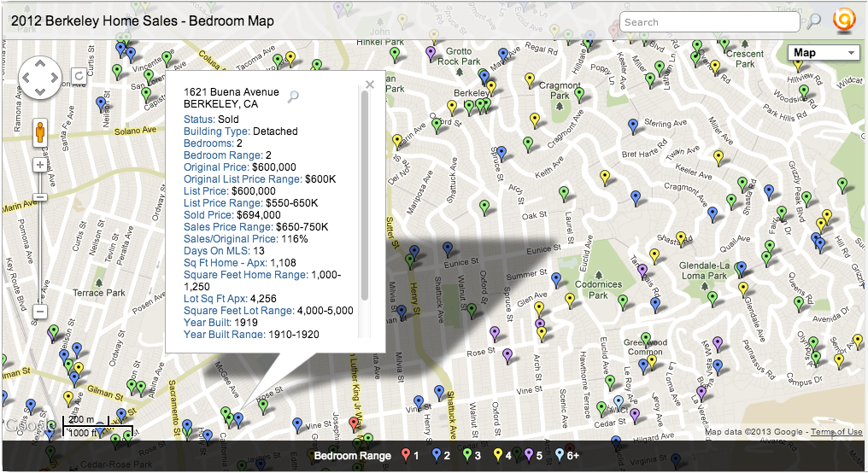868x473 pixels.
Task: Select the purple pin on La Vereda
Action: coord(701,394)
